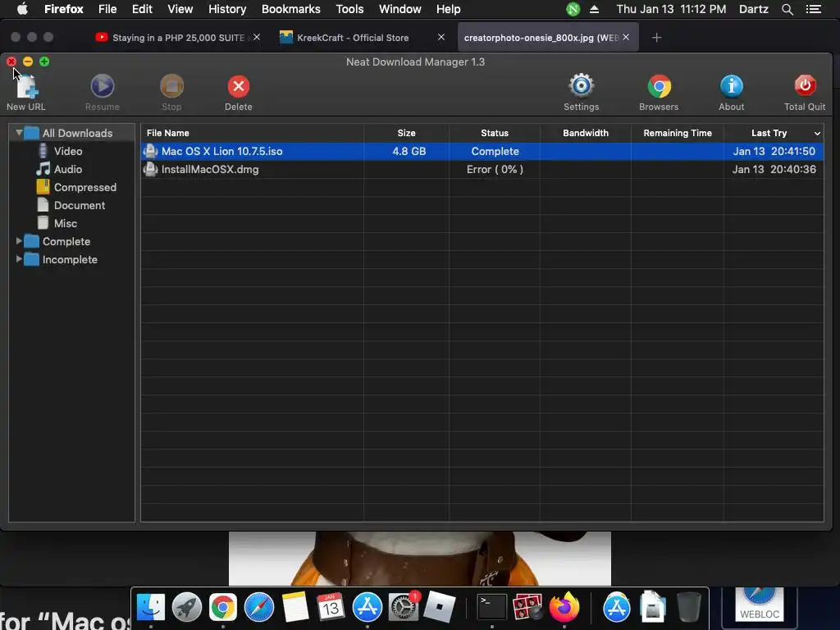Expand the Complete folder triangle

19,241
